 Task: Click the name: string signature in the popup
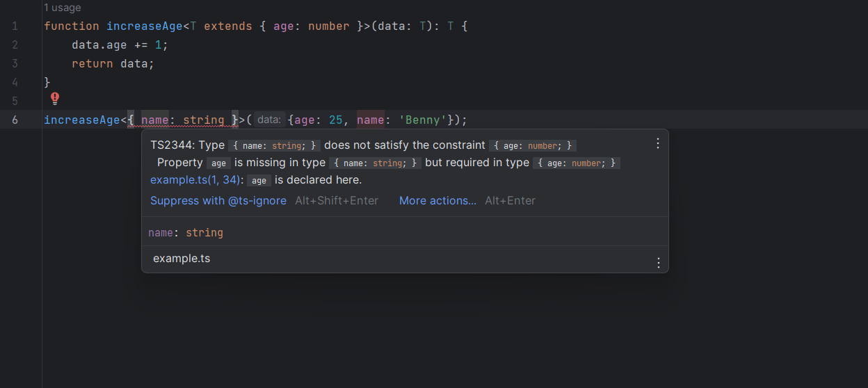click(186, 232)
